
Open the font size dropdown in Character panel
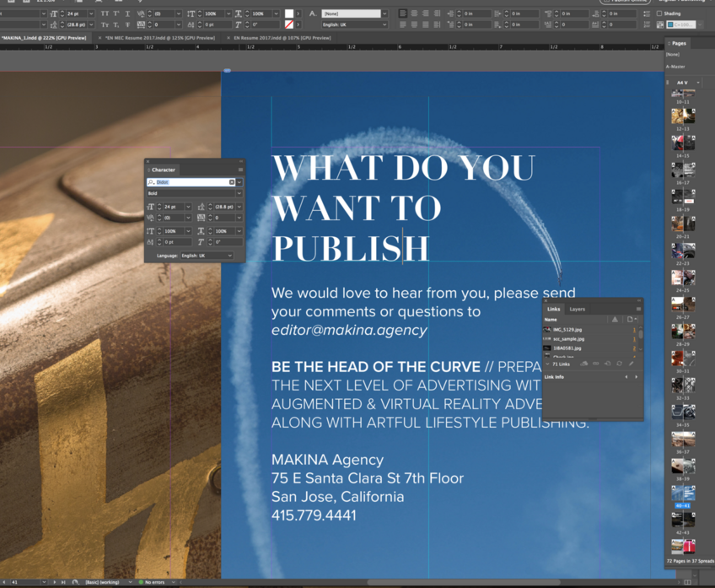coord(188,207)
